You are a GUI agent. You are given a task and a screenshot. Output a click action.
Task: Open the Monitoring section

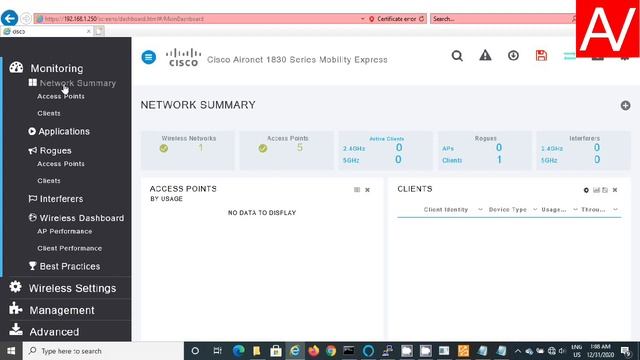pyautogui.click(x=57, y=68)
